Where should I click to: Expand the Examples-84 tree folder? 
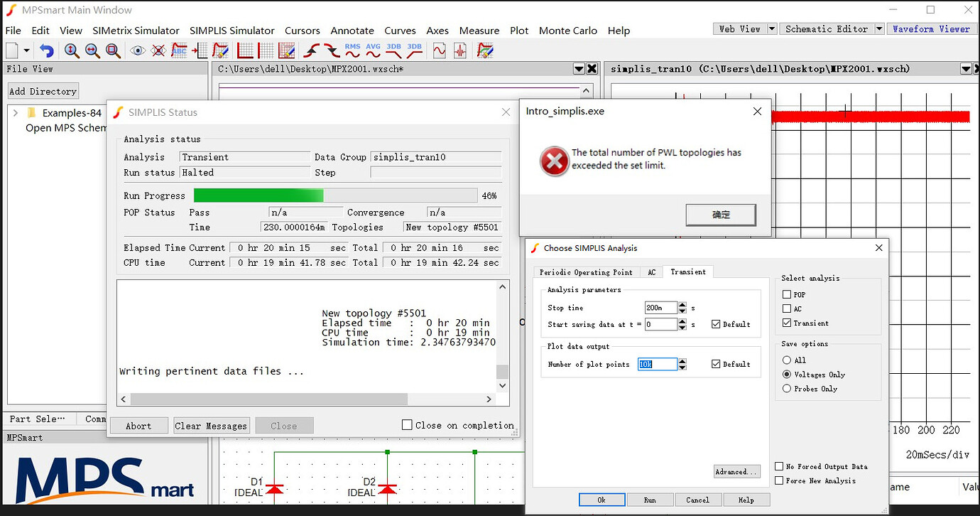[x=15, y=113]
